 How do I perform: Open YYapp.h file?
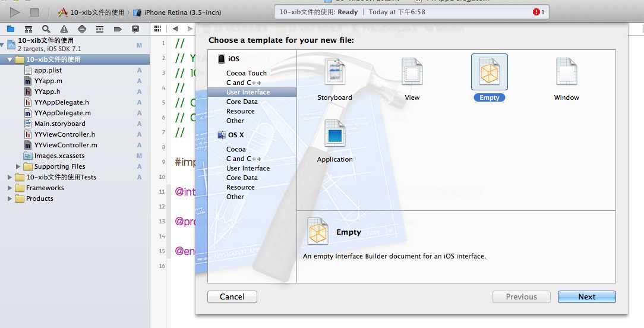pos(47,92)
